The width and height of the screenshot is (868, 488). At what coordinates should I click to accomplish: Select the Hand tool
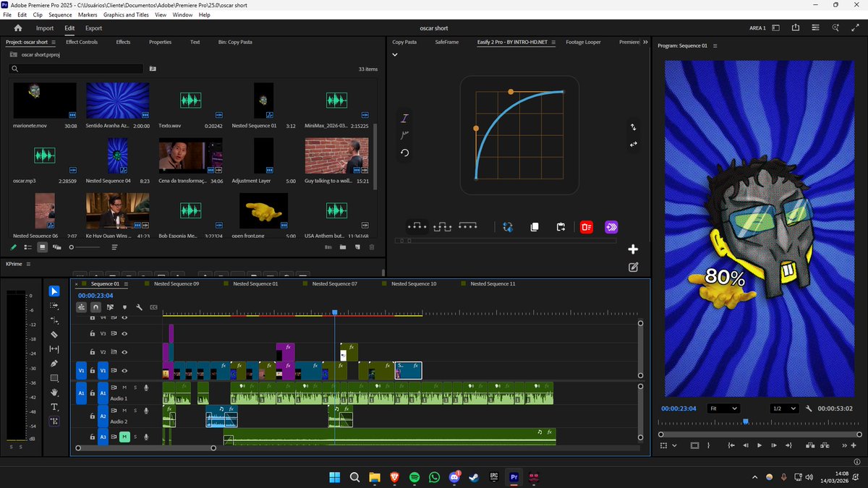click(x=54, y=393)
